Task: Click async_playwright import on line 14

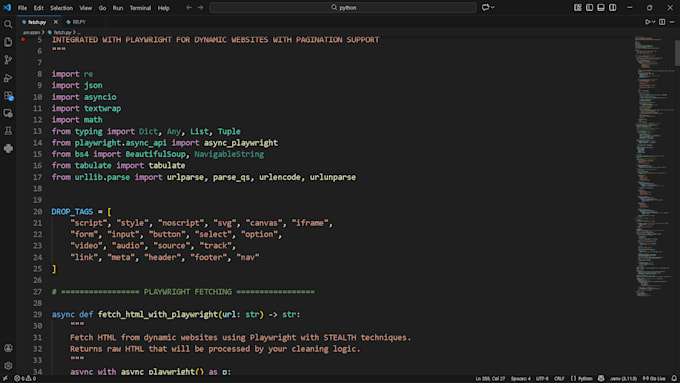Action: tap(241, 143)
